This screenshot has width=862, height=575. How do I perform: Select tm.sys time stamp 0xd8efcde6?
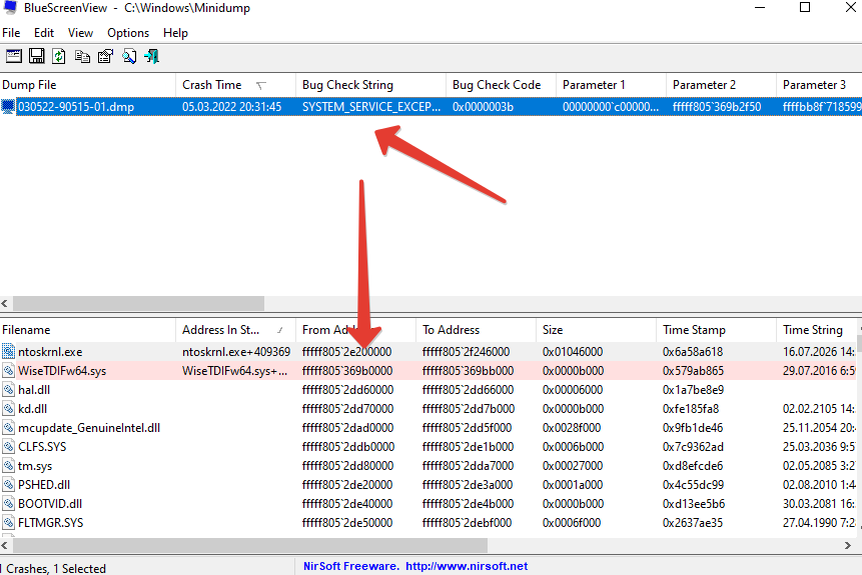coord(693,466)
